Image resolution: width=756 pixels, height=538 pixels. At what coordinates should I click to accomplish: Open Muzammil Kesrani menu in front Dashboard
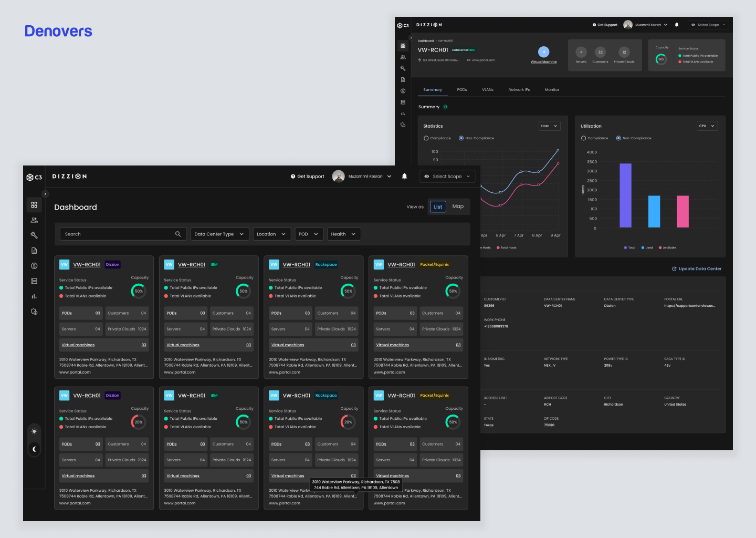370,177
